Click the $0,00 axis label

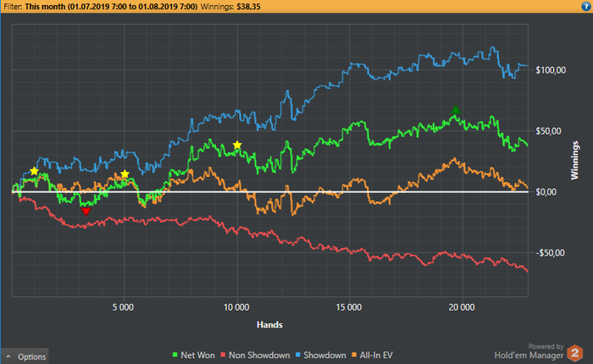(x=546, y=192)
